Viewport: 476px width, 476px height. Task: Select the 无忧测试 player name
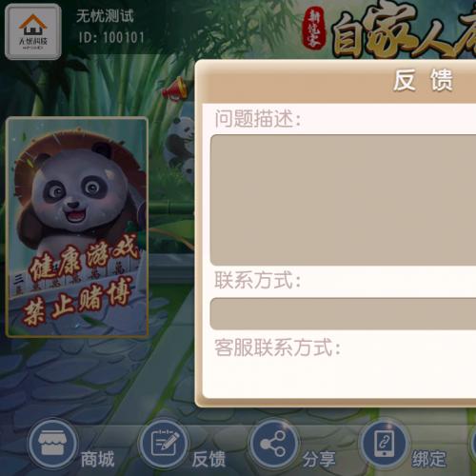pyautogui.click(x=105, y=16)
